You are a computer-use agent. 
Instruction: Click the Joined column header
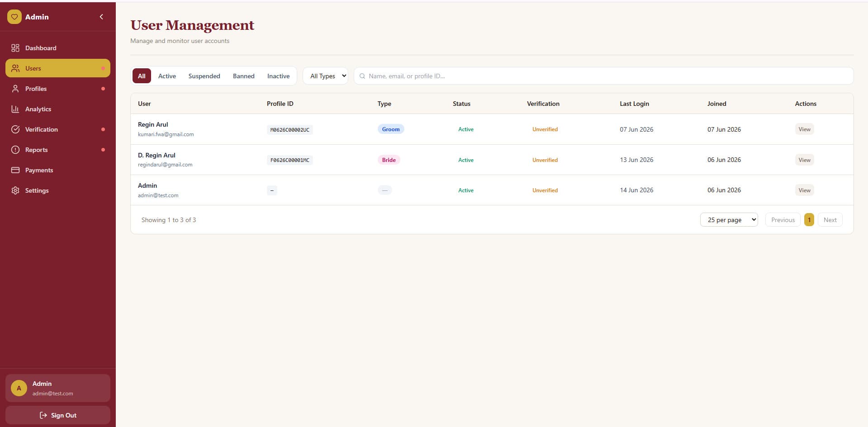tap(716, 104)
